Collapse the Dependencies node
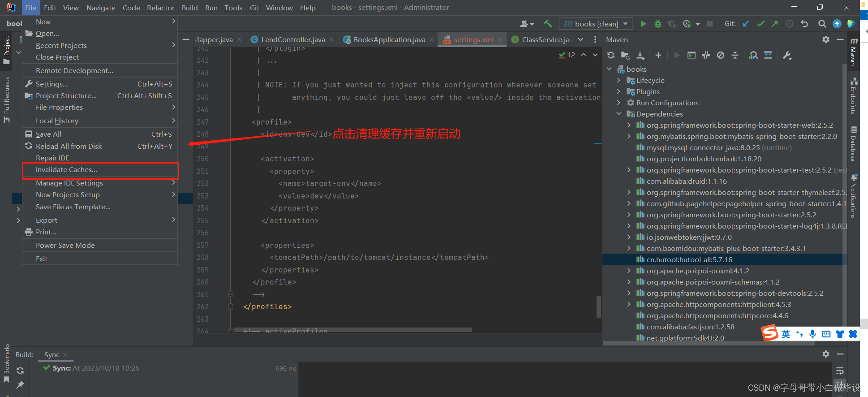Image resolution: width=868 pixels, height=397 pixels. click(x=619, y=114)
